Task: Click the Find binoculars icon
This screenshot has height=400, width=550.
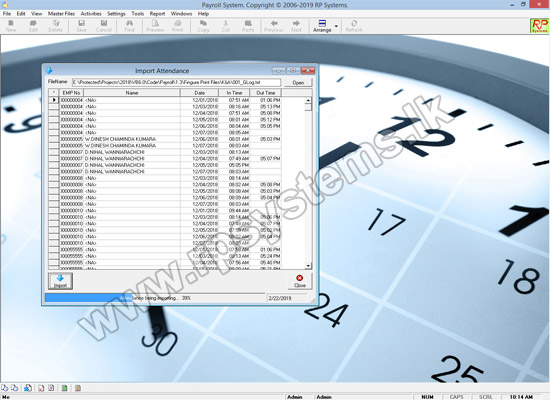Action: [x=129, y=26]
